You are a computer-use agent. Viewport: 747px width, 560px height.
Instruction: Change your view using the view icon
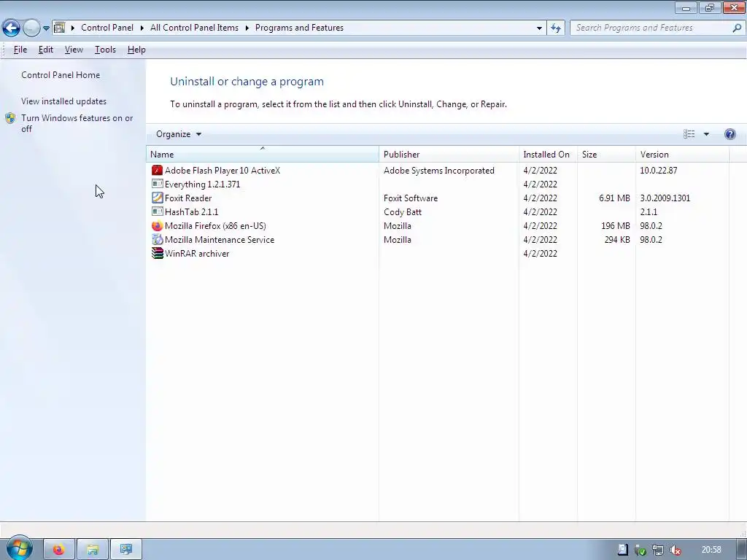coord(689,134)
